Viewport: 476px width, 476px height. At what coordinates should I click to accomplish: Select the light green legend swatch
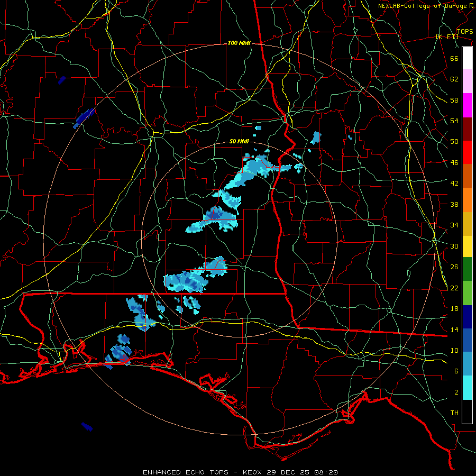click(x=467, y=293)
